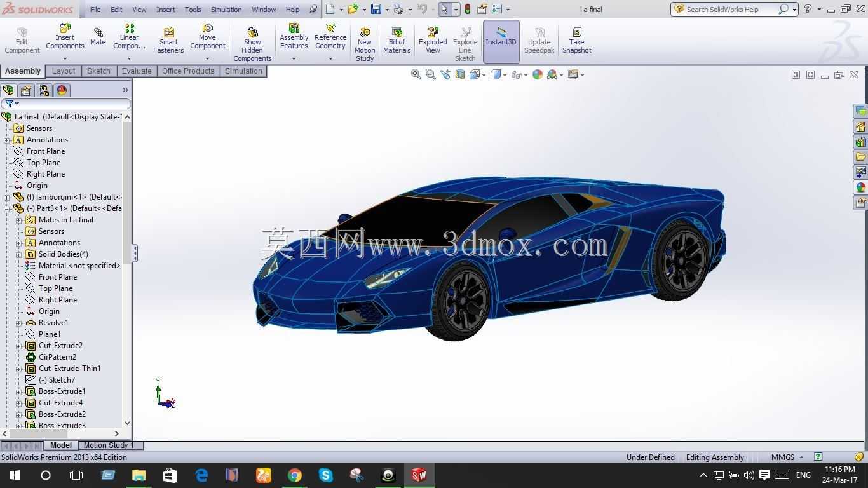Open Google Chrome from the taskbar

(x=295, y=475)
